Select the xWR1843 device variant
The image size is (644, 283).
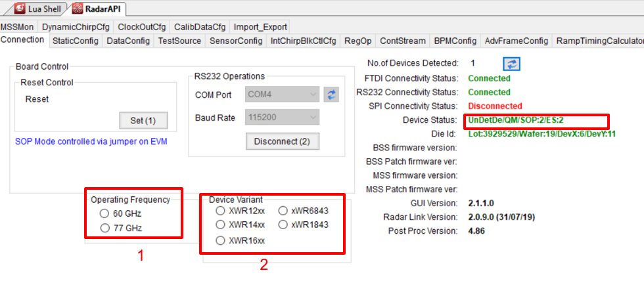click(283, 225)
